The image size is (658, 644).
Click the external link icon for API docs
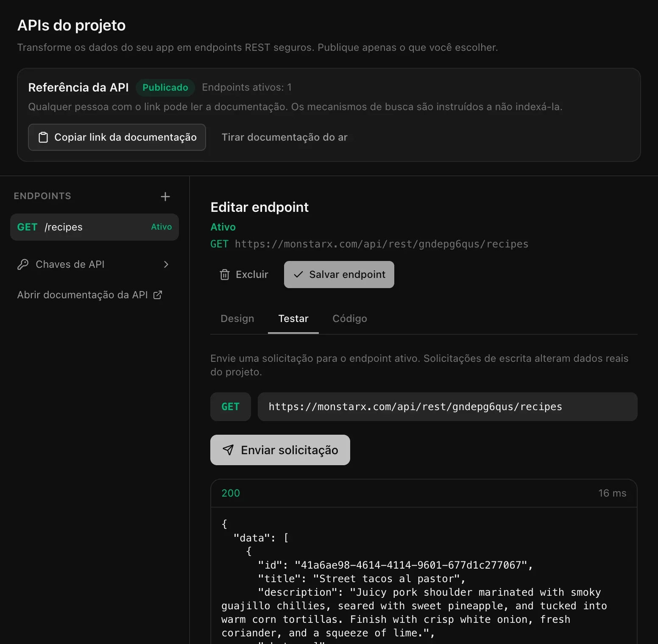tap(158, 295)
